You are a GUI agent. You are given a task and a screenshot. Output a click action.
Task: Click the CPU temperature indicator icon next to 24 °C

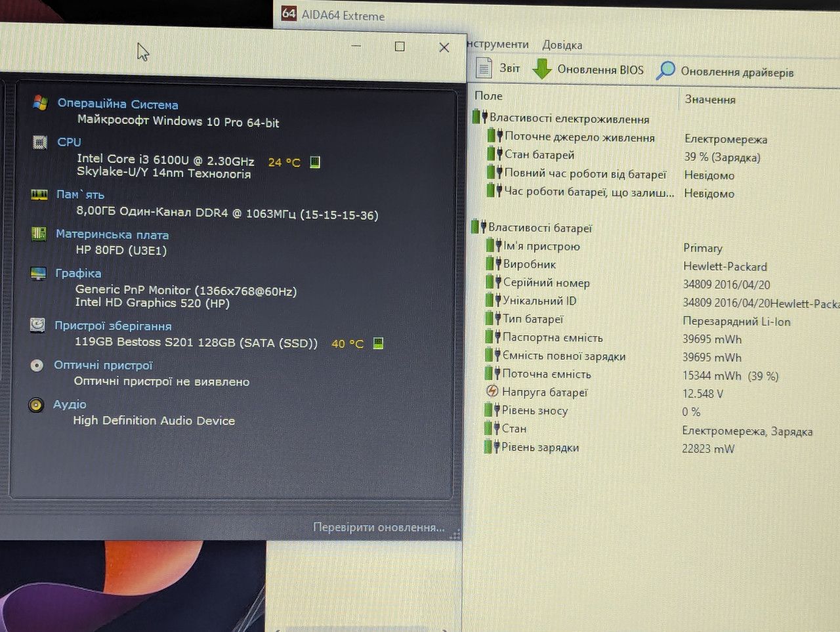[315, 162]
